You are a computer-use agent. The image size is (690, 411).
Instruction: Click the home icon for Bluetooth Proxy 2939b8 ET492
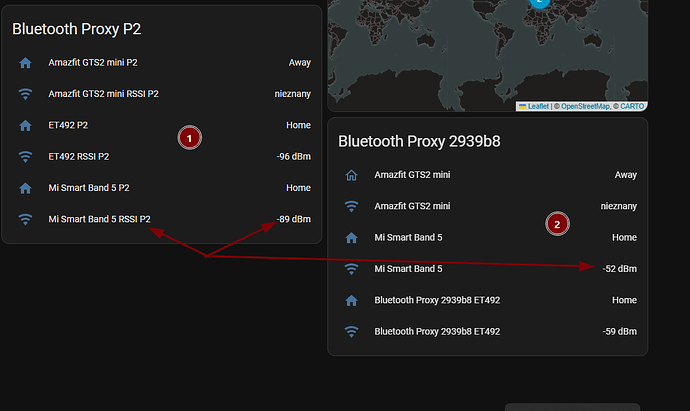pyautogui.click(x=351, y=300)
